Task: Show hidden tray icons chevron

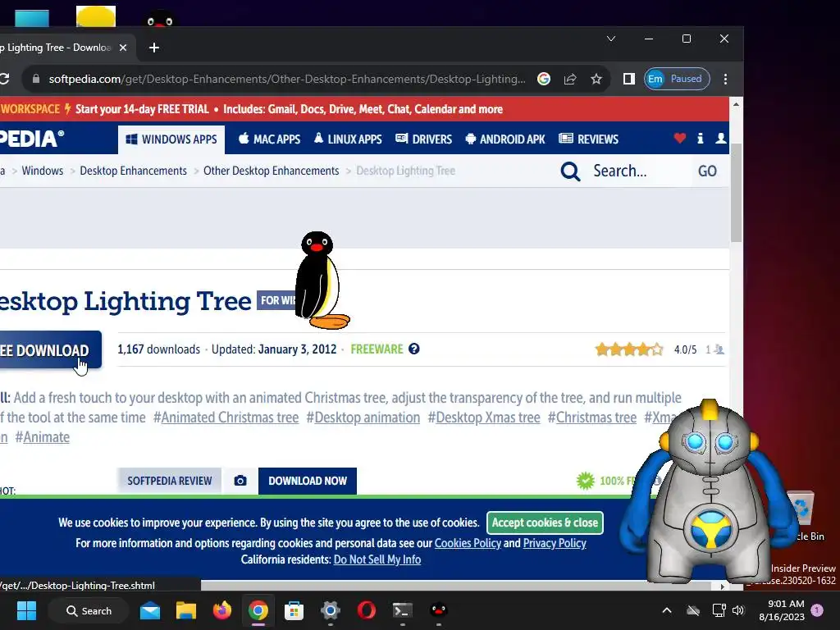Action: [667, 610]
